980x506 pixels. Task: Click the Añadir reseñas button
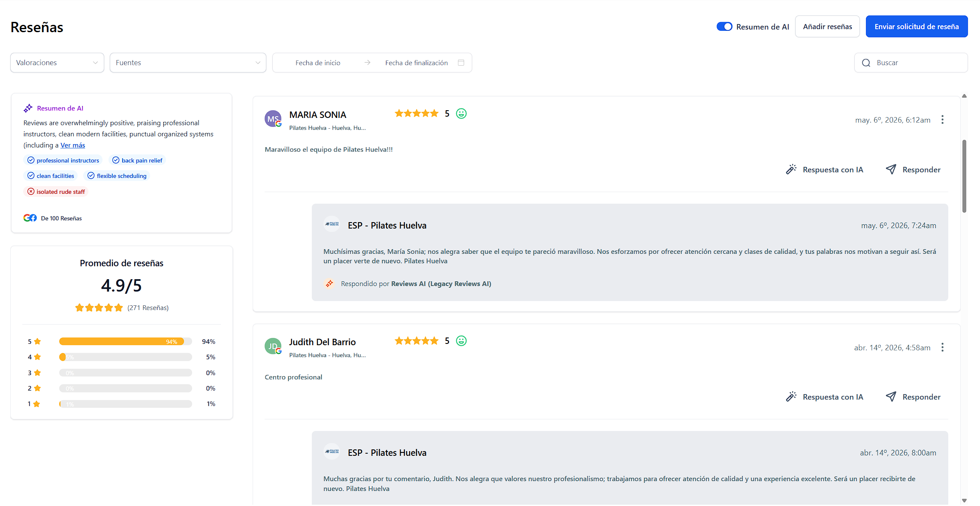[x=827, y=27]
